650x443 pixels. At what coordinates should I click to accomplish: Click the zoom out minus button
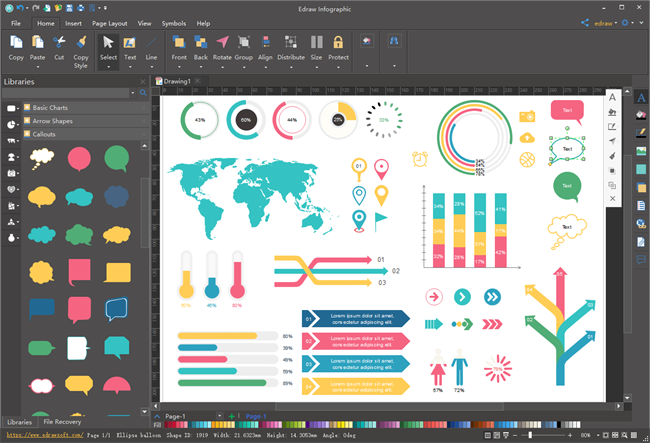515,435
